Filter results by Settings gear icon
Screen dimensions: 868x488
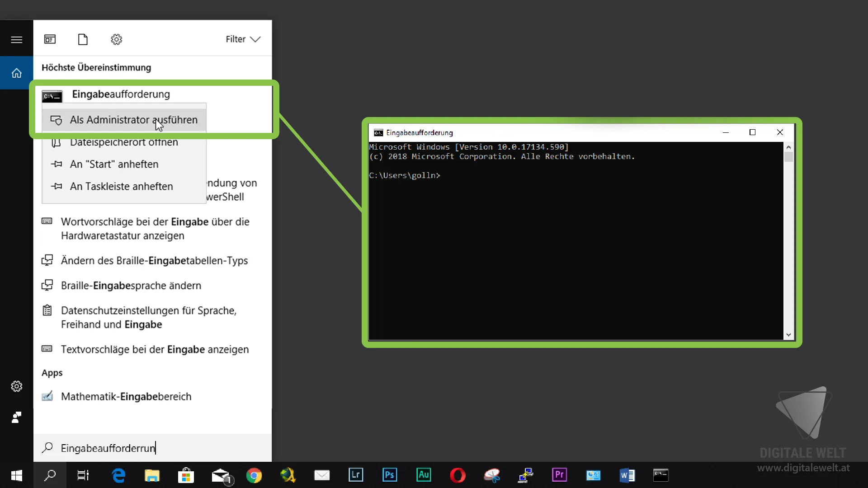[x=116, y=39]
